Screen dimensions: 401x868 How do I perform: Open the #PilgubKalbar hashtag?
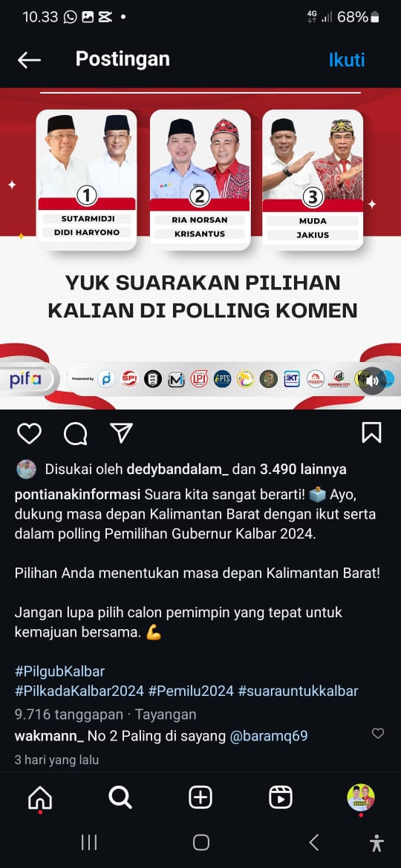(x=60, y=671)
